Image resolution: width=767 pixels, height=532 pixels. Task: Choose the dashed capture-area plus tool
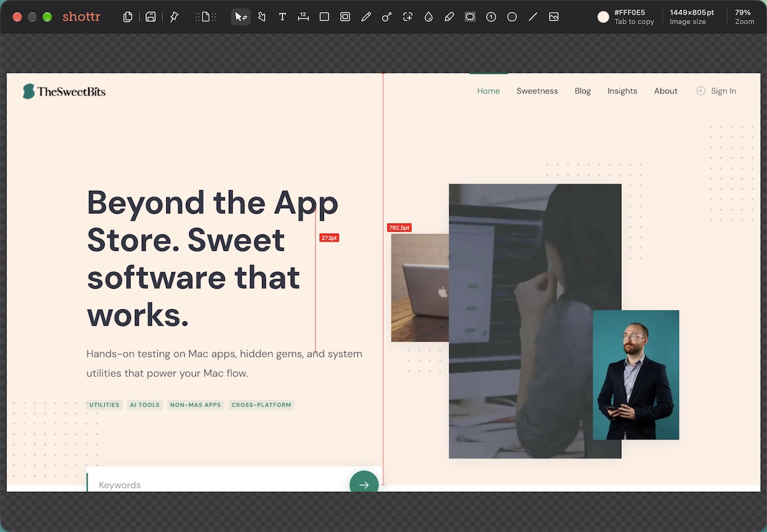(x=408, y=17)
